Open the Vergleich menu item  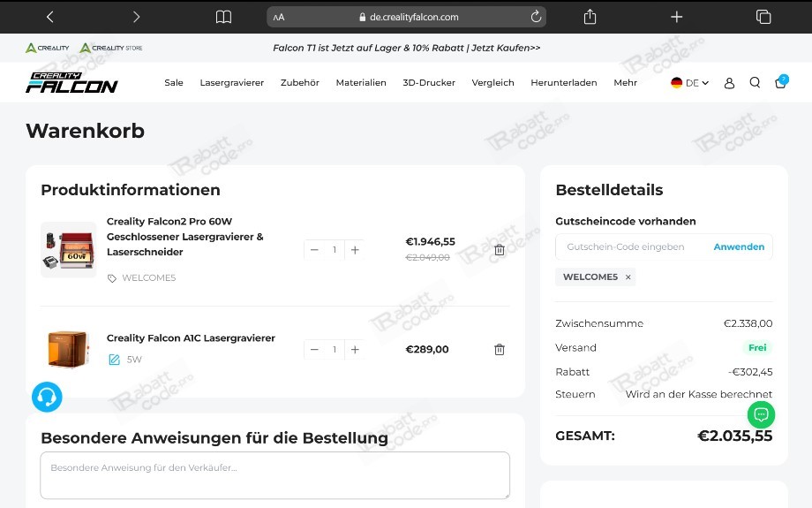coord(493,82)
